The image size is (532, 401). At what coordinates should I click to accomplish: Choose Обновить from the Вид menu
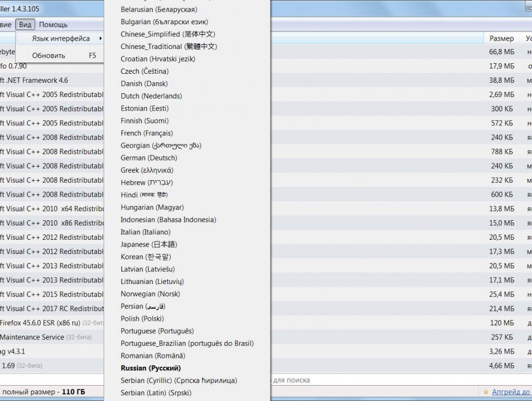pos(60,56)
